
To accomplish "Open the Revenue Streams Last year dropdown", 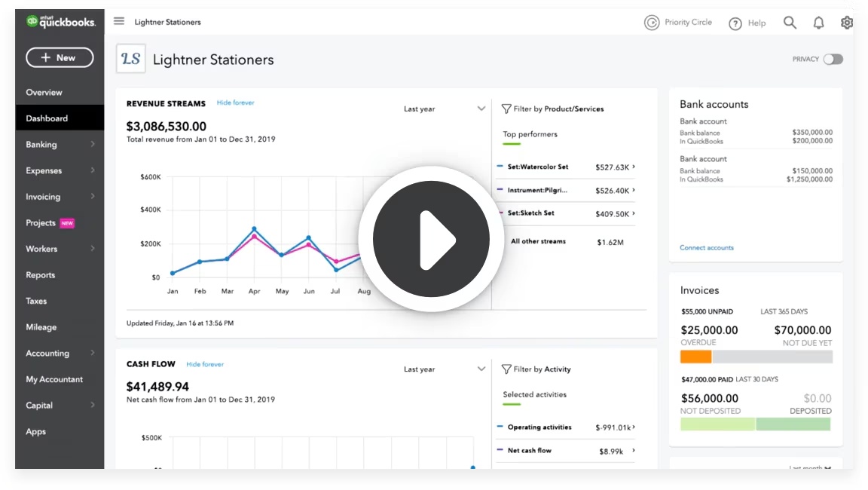I will click(x=481, y=108).
